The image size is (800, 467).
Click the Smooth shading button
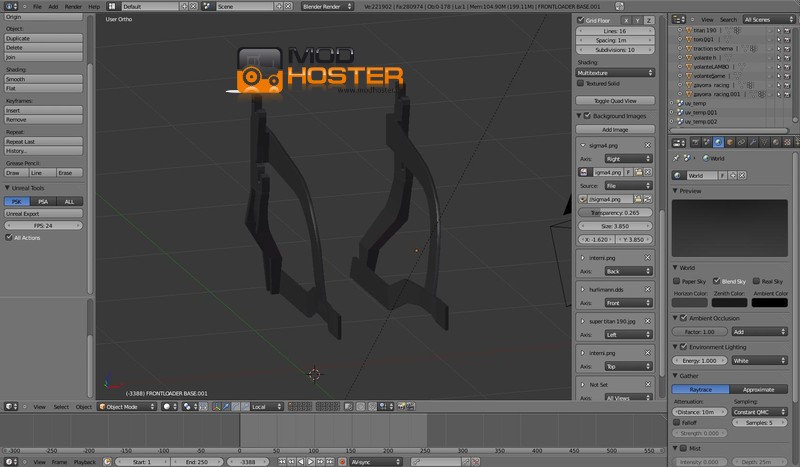pos(43,79)
